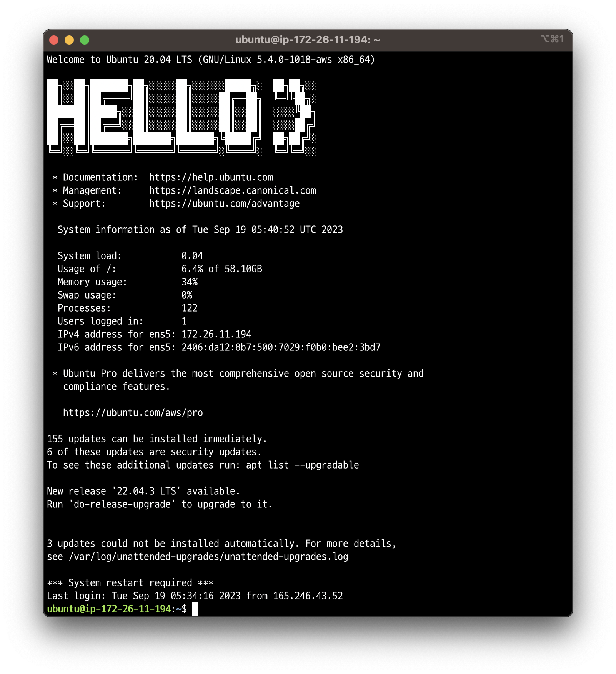This screenshot has height=674, width=616.
Task: Click the HELLO ASCII art banner
Action: (x=181, y=117)
